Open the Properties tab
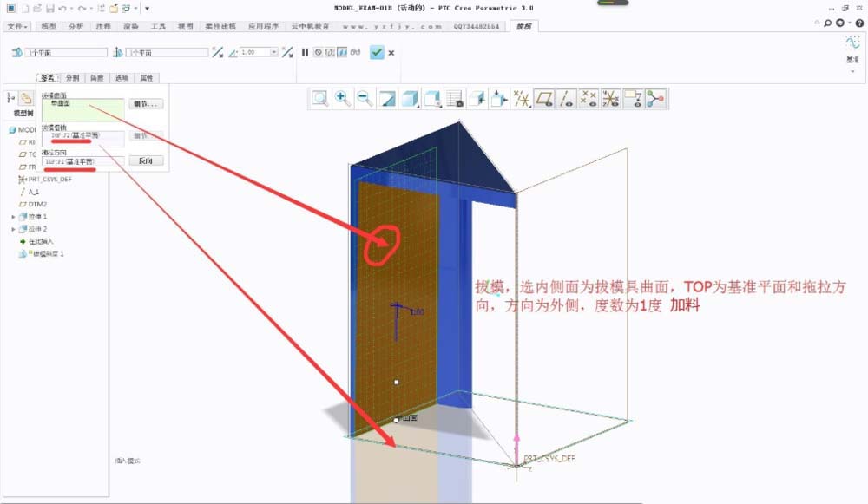Screen dimensions: 868x504 point(146,78)
